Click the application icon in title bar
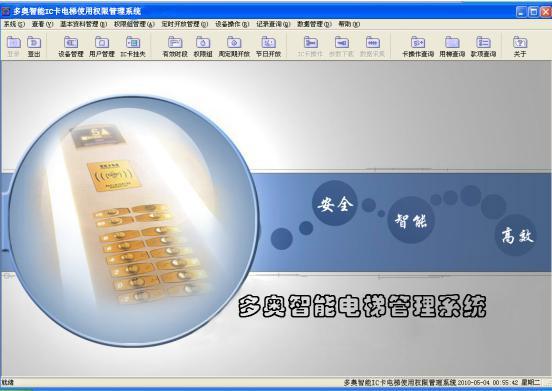 [x=6, y=11]
